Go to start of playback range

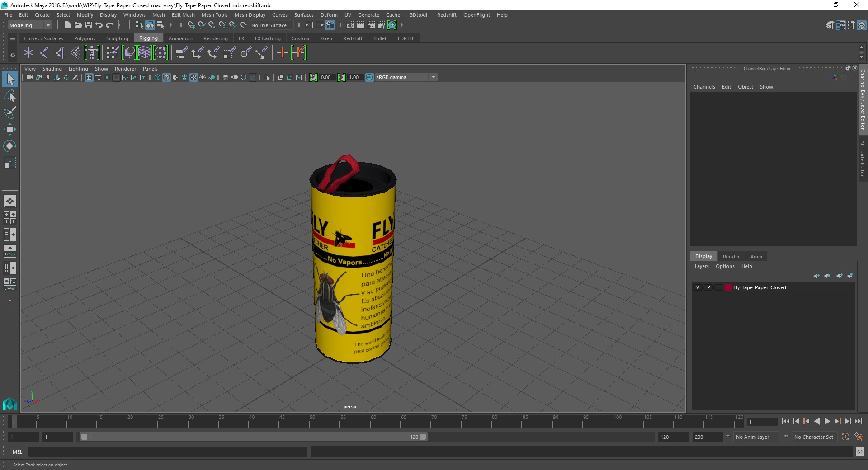click(x=786, y=421)
